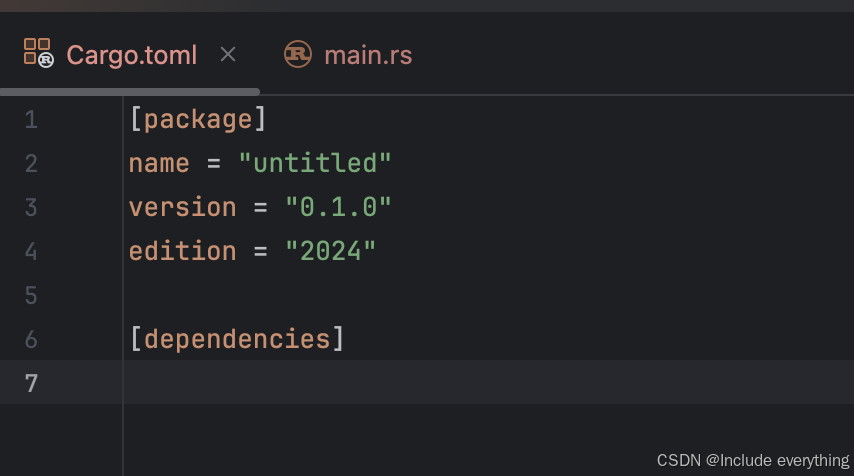Viewport: 854px width, 476px height.
Task: Click line number 7 in the gutter
Action: [x=31, y=383]
